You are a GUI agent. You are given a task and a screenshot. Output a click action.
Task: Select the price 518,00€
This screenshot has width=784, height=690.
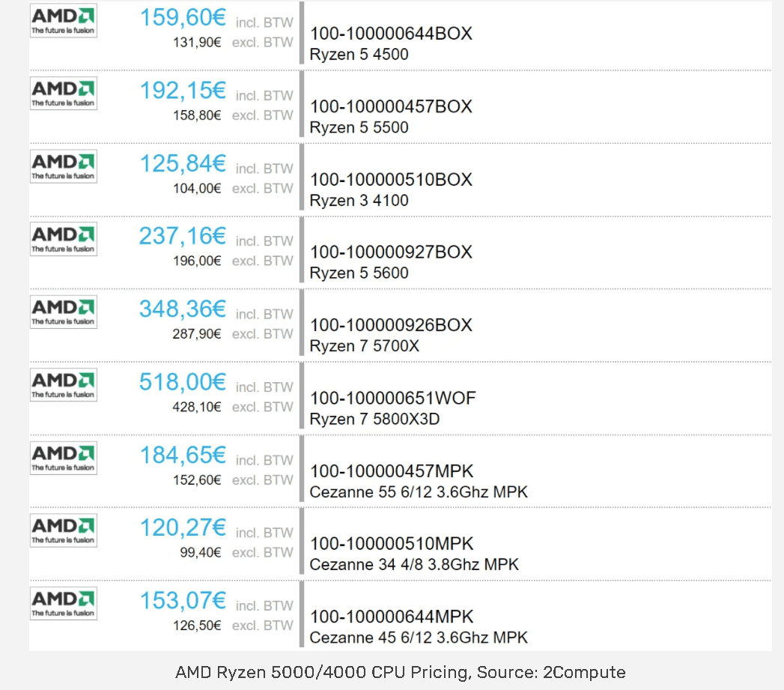tap(183, 382)
